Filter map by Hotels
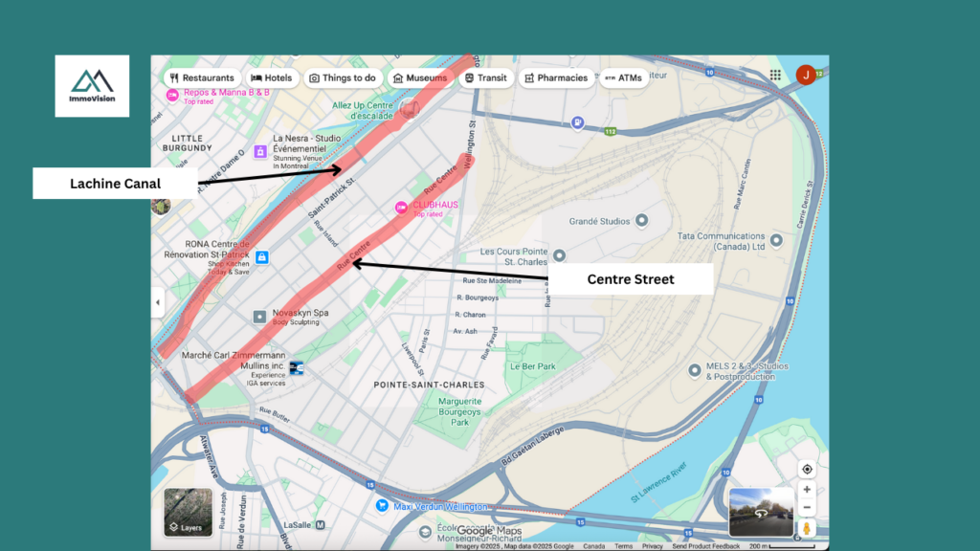 coord(271,78)
